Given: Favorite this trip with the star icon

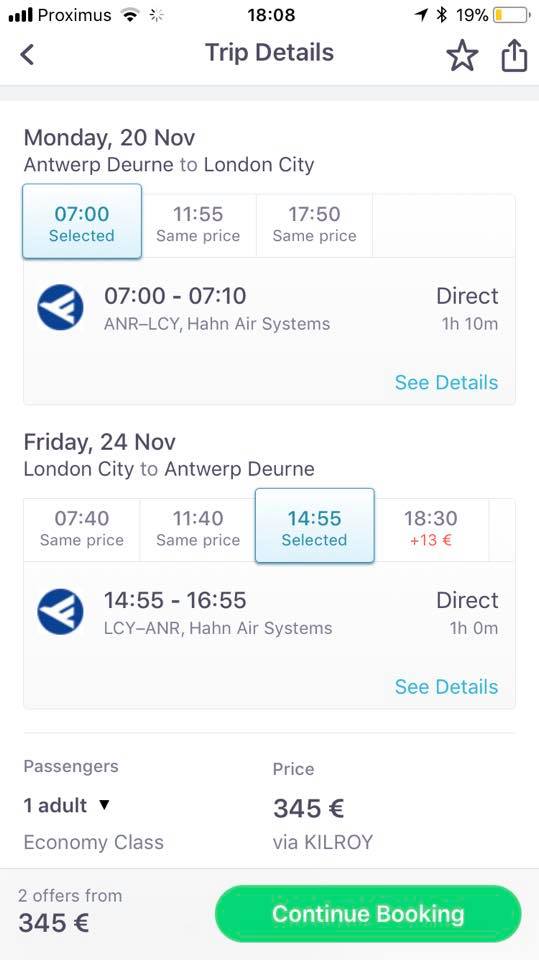Looking at the screenshot, I should click(462, 55).
